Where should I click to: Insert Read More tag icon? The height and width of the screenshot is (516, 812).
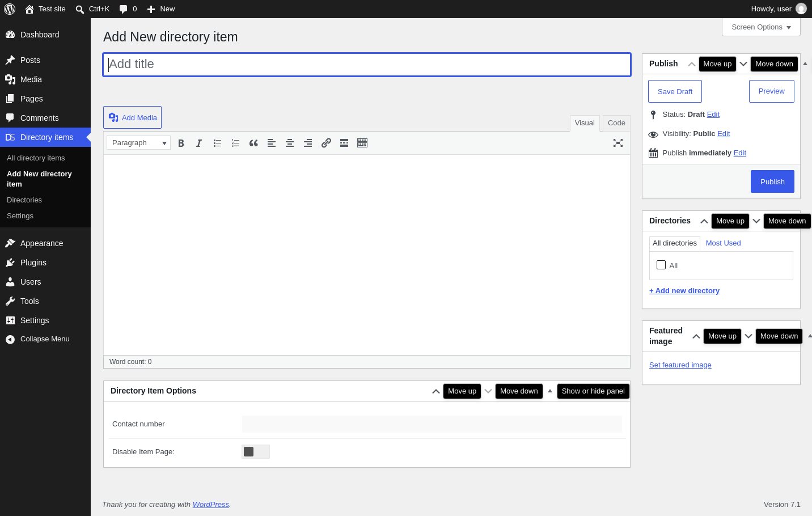344,143
